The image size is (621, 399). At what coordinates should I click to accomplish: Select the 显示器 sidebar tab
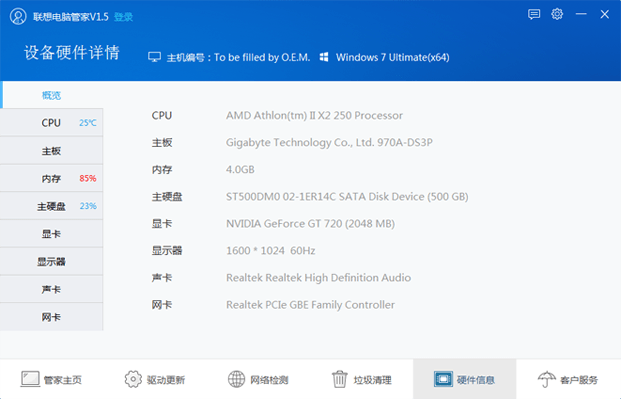click(51, 262)
